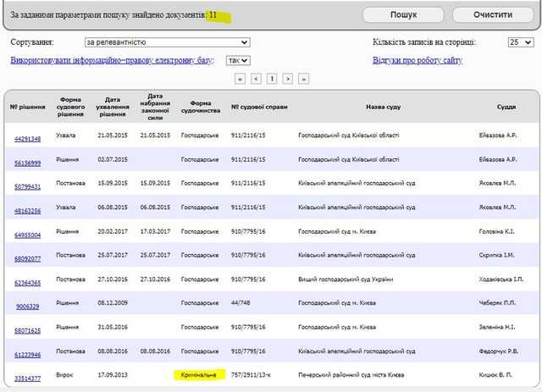This screenshot has height=392, width=542.
Task: Open decision link dated 02.07.2015 Рішення
Action: point(27,163)
